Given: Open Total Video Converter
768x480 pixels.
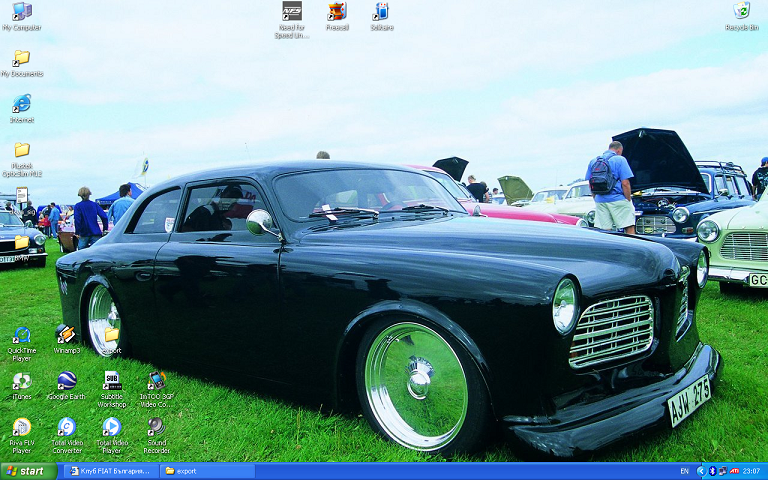Looking at the screenshot, I should 66,427.
